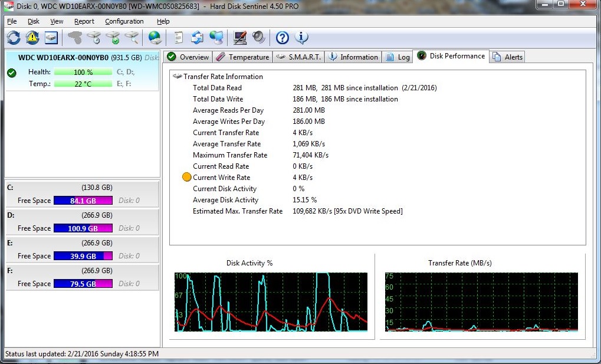
Task: Click the Transfer Rate (MB/s) graph
Action: pyautogui.click(x=481, y=302)
